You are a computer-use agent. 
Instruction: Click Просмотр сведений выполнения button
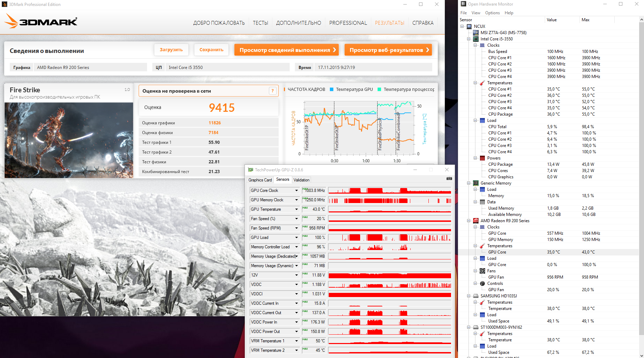(287, 50)
